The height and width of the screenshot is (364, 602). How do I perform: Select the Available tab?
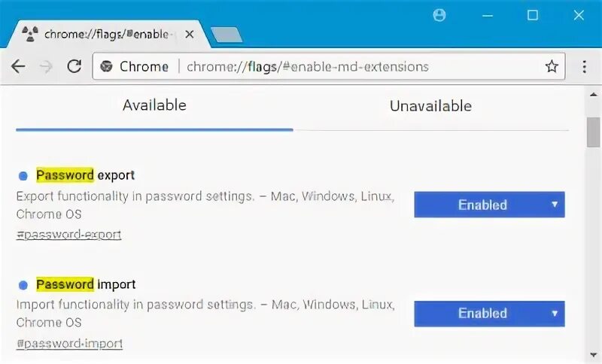[154, 106]
